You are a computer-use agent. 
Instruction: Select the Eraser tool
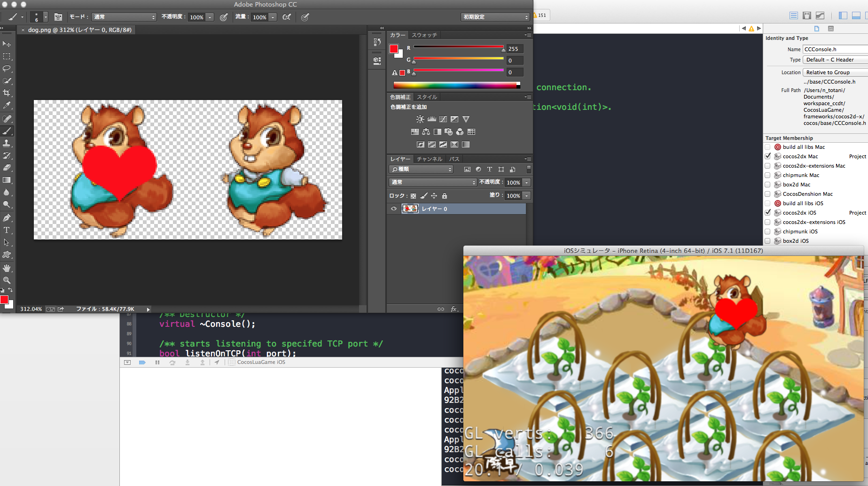click(x=7, y=168)
